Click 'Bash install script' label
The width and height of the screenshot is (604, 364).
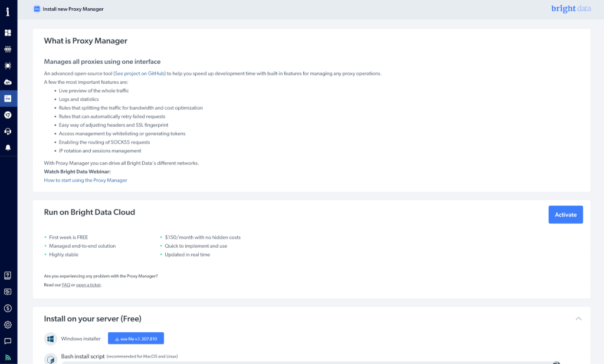(83, 357)
